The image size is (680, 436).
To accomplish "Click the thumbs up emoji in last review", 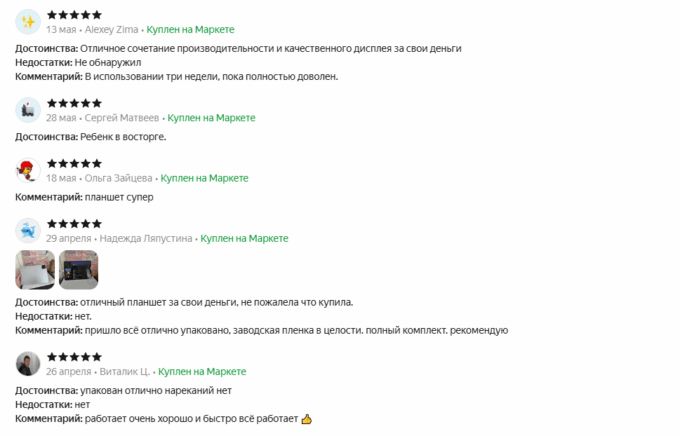I will tap(307, 419).
